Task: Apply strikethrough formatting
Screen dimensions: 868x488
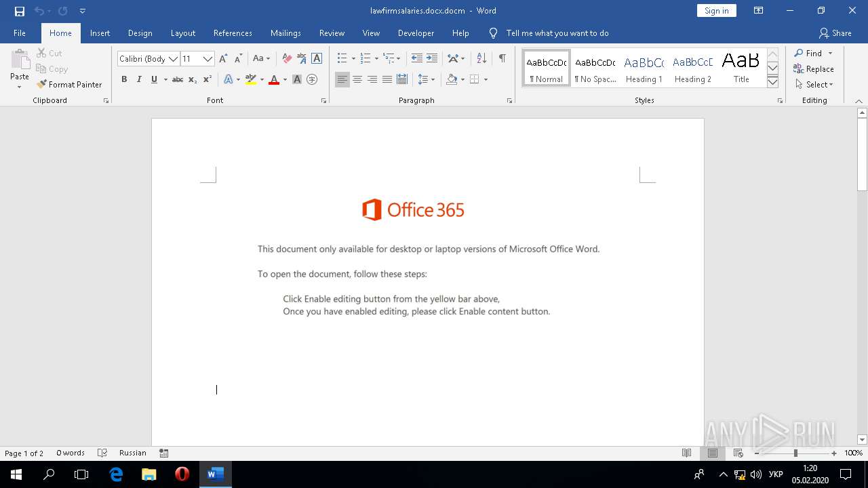Action: click(178, 79)
